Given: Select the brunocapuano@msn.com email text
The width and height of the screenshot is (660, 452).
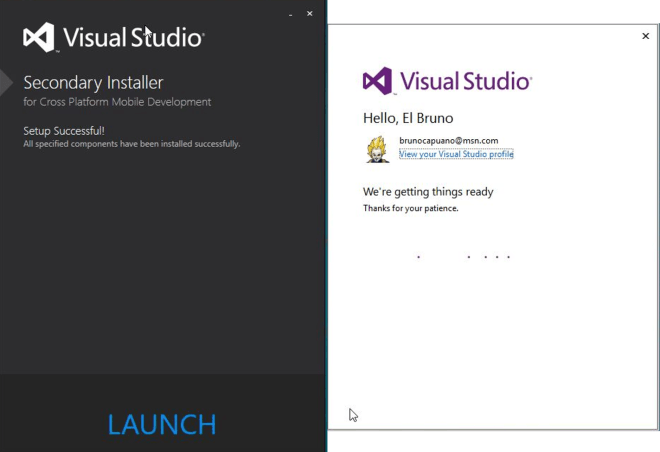Looking at the screenshot, I should tap(449, 141).
